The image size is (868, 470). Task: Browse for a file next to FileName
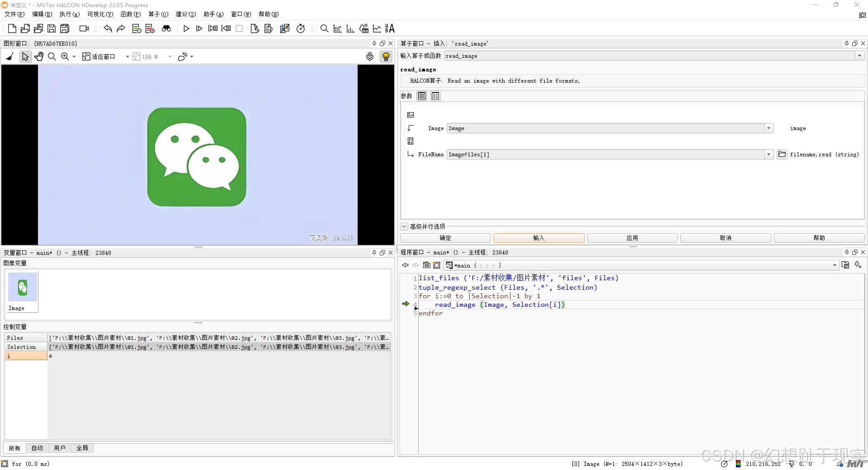(x=782, y=155)
